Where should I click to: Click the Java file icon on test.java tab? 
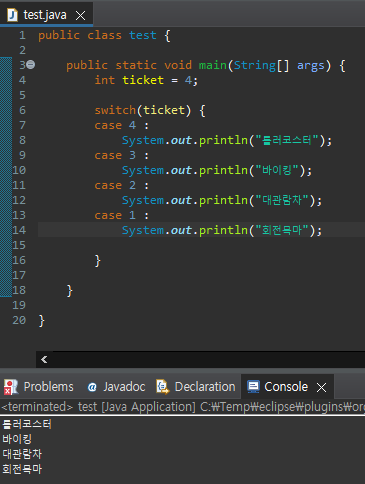click(x=12, y=15)
